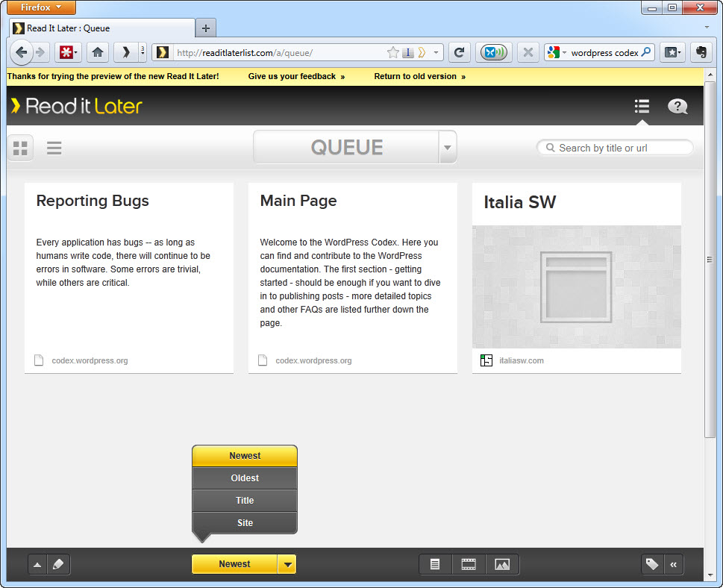Click the list all tabs arrow
The width and height of the screenshot is (723, 588).
[707, 27]
